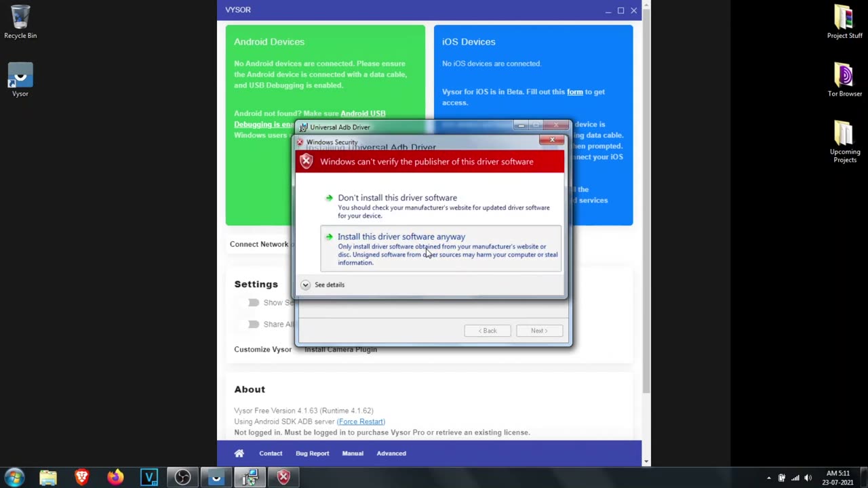868x488 pixels.
Task: Click the iOS Devices heading
Action: pos(469,41)
